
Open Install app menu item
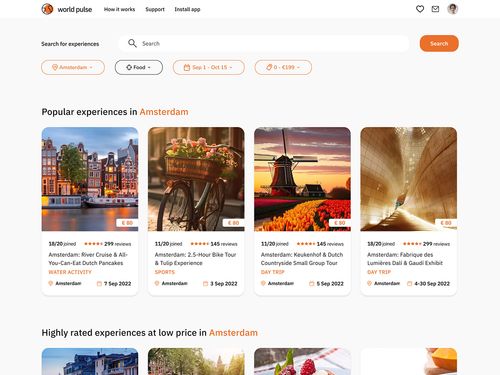187,9
